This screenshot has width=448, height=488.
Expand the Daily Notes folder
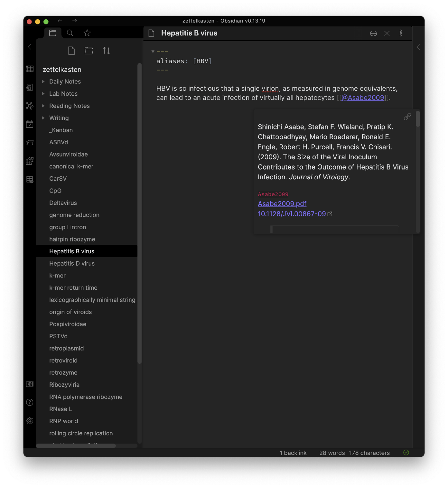point(43,82)
